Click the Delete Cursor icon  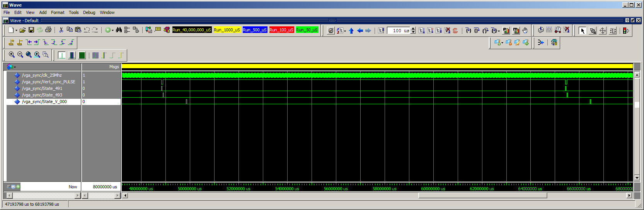[x=20, y=42]
